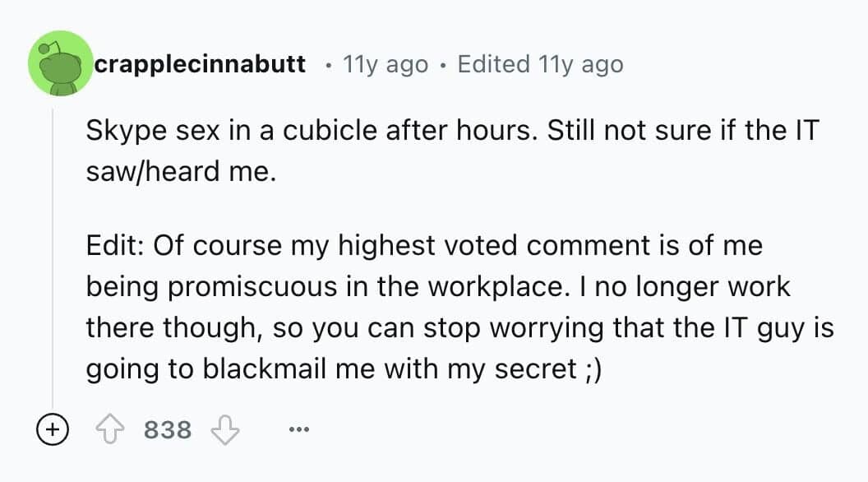Viewport: 868px width, 482px height.
Task: Click the phrase "highest voted comment"
Action: coord(441,245)
